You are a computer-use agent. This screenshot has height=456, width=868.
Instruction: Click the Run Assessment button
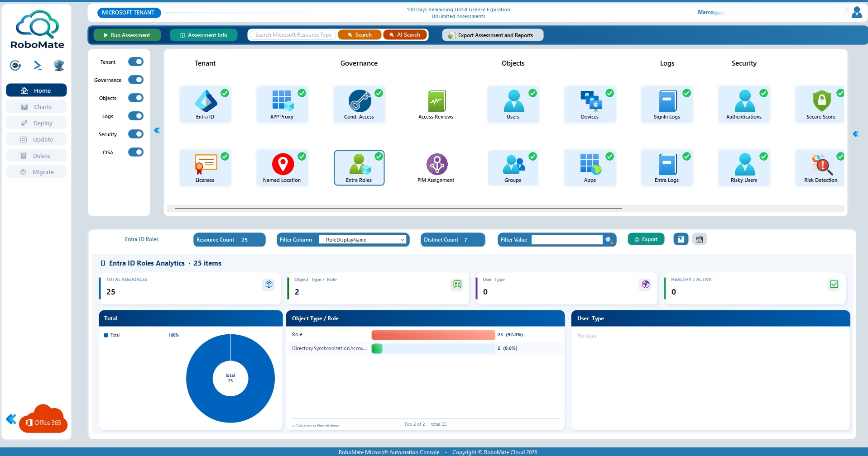[127, 35]
